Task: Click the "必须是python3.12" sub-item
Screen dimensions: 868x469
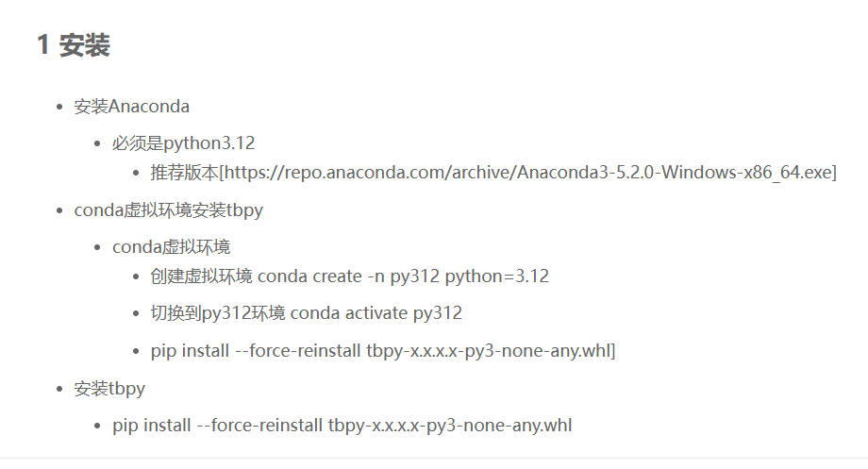Action: click(x=183, y=143)
